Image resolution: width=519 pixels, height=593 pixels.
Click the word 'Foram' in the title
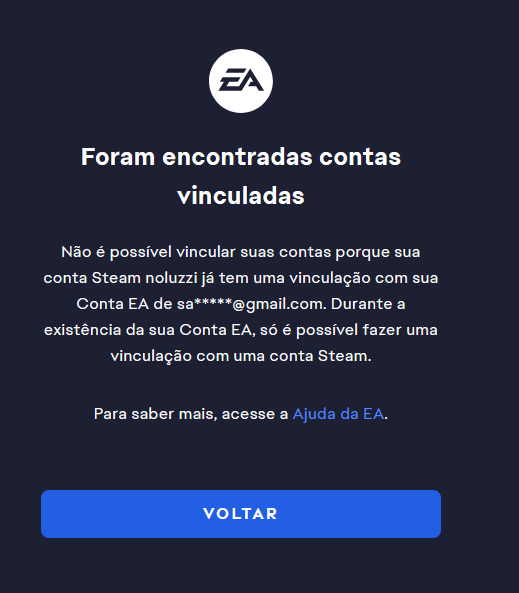tap(118, 157)
